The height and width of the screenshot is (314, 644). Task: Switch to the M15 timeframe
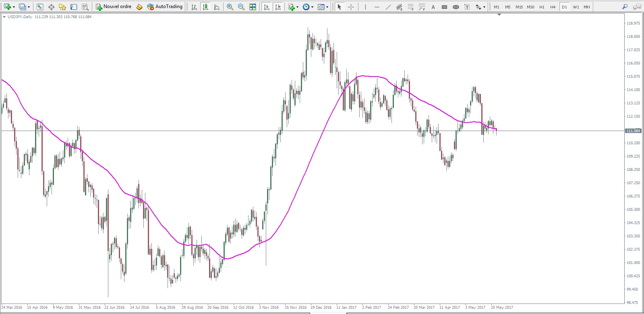(x=519, y=7)
